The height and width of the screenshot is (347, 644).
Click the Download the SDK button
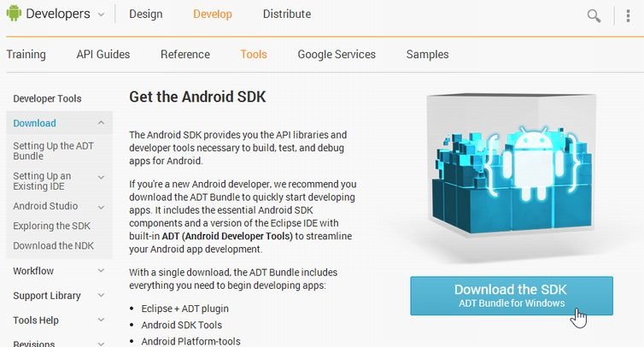pos(512,296)
